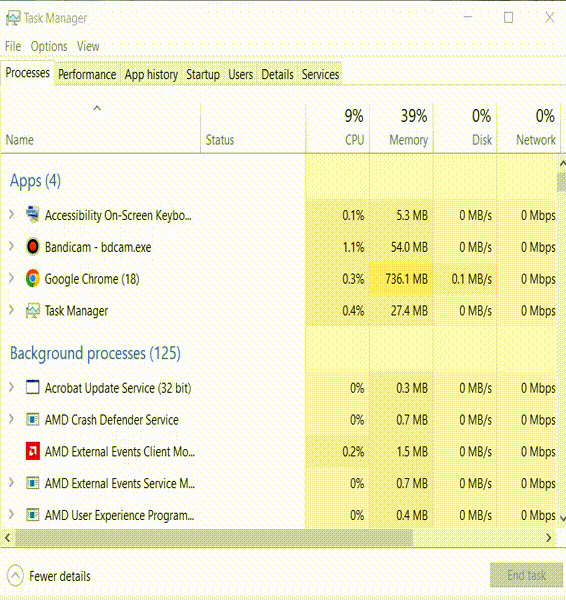Expand the Task Manager app row
This screenshot has width=566, height=600.
(x=11, y=310)
